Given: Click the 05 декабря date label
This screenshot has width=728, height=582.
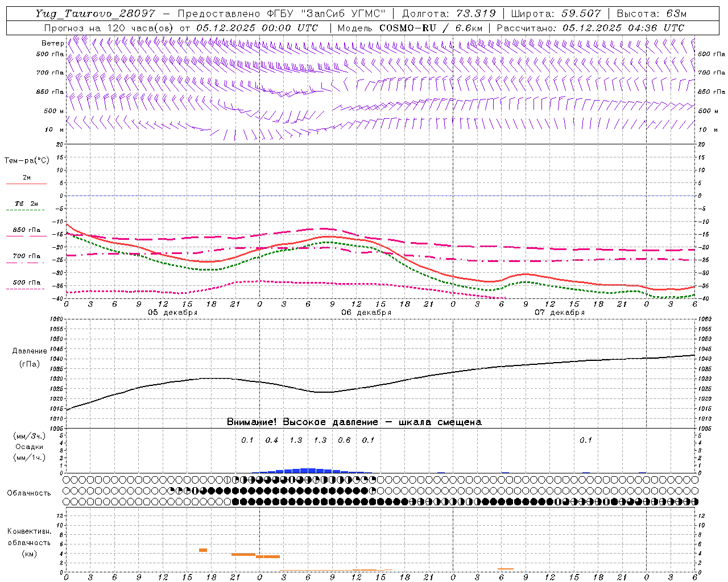Looking at the screenshot, I should pyautogui.click(x=173, y=313).
